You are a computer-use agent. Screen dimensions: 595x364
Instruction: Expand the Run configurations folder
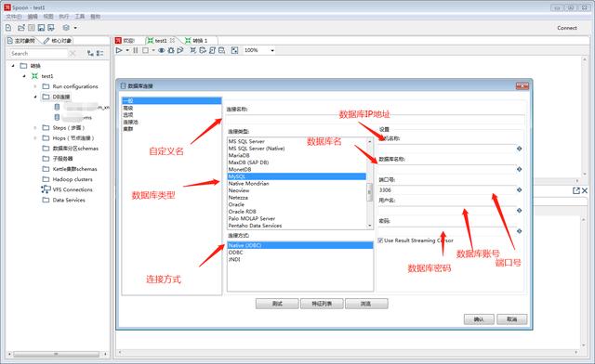[35, 86]
